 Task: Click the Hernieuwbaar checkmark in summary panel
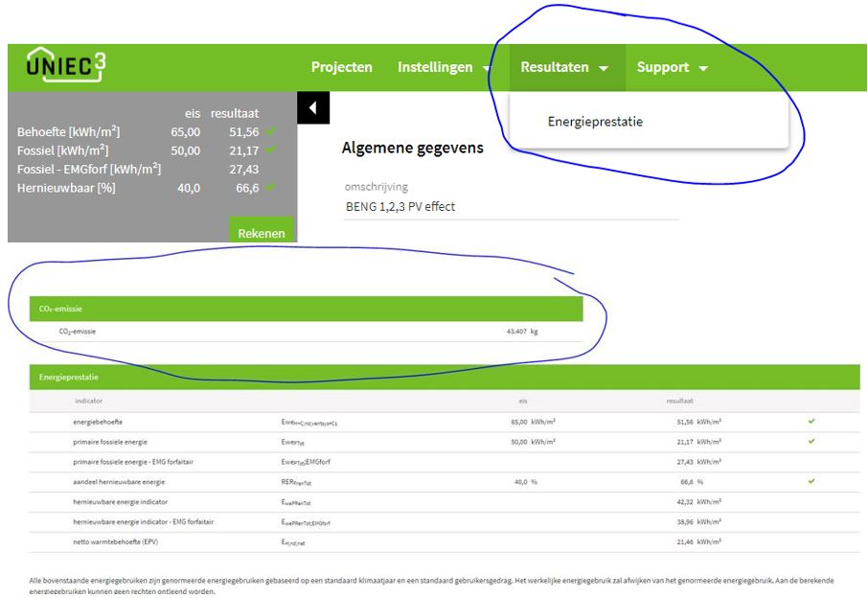(271, 187)
